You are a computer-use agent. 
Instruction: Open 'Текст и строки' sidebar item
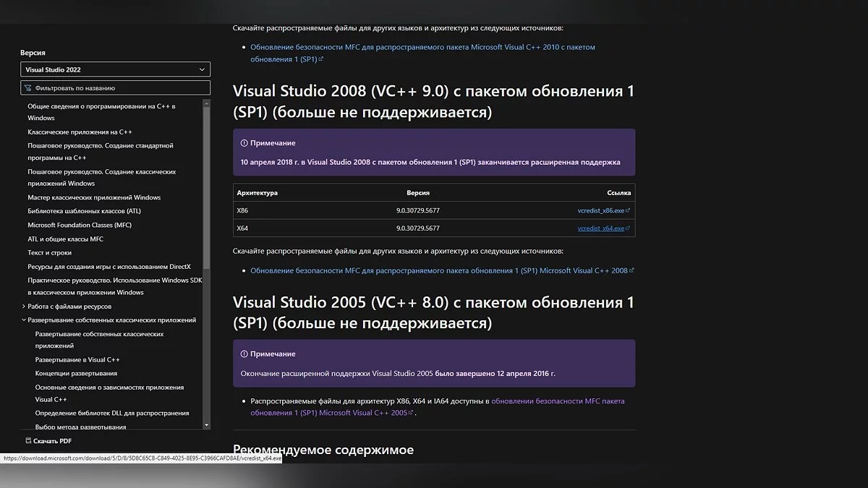point(50,253)
